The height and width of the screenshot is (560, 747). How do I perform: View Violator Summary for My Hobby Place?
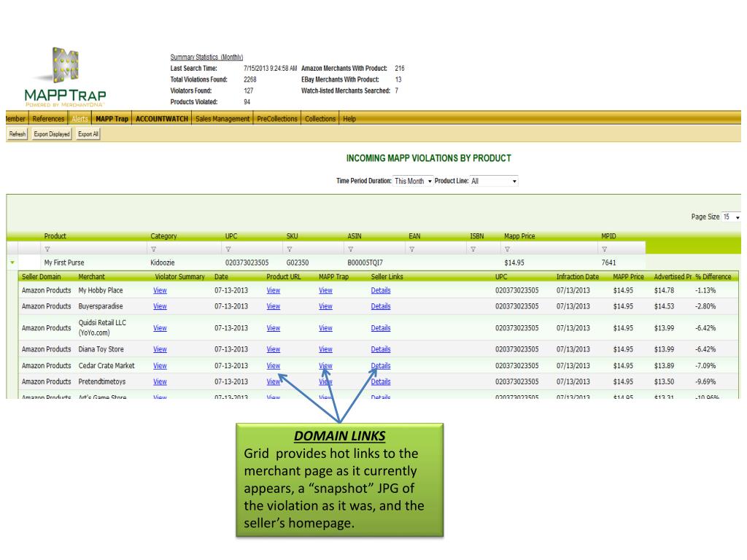[x=160, y=290]
